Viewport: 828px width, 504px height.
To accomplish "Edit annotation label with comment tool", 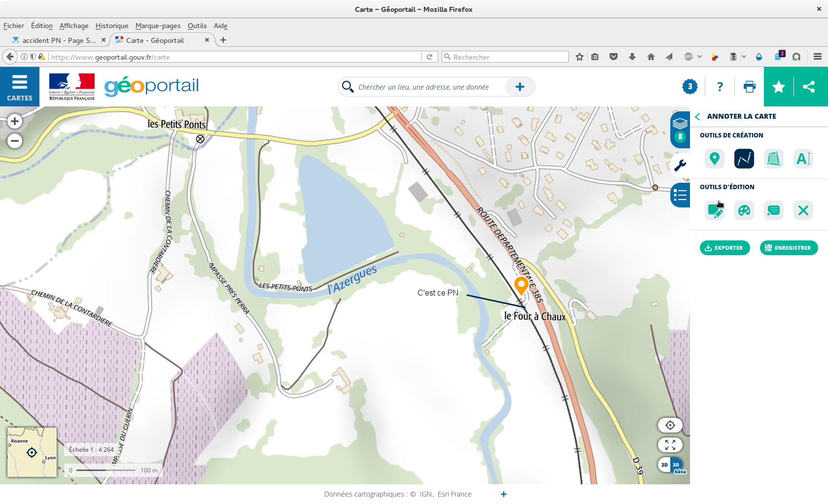I will (773, 211).
